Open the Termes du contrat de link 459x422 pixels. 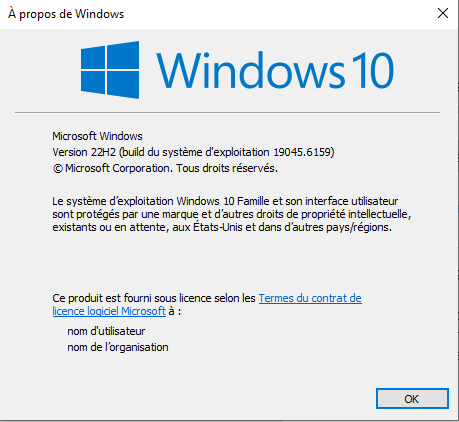(310, 298)
